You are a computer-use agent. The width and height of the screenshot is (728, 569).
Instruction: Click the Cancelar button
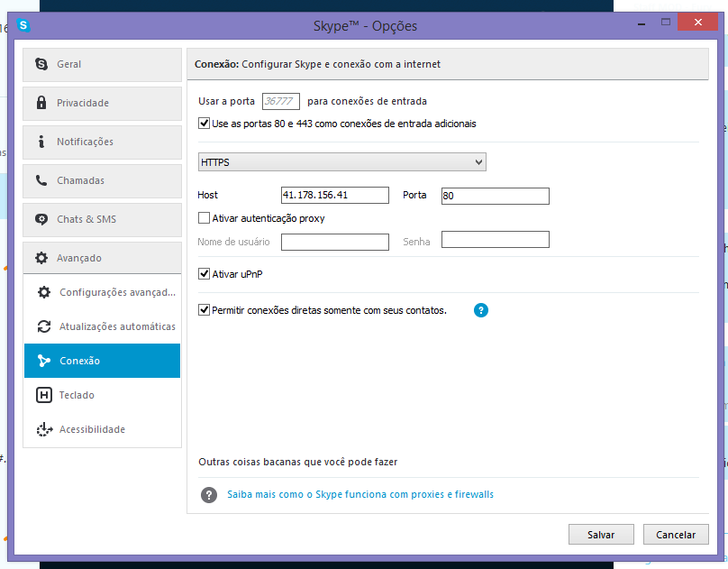point(676,535)
